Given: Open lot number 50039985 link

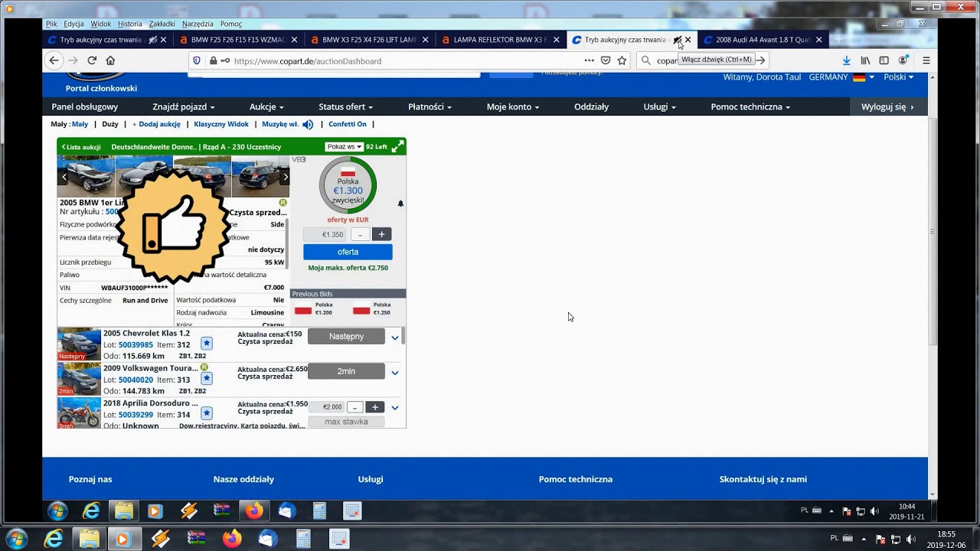Looking at the screenshot, I should [x=136, y=345].
